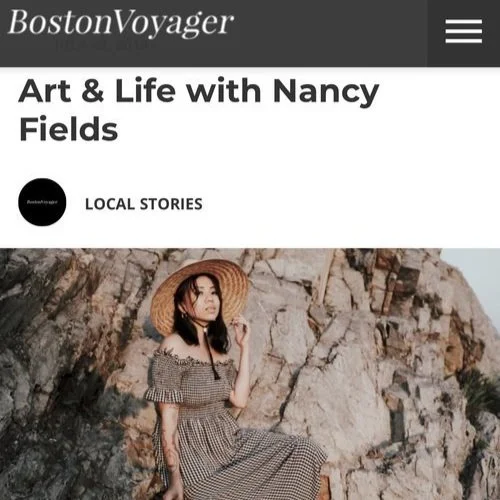Click the empty dark header bar area
500x500 pixels.
(x=330, y=33)
